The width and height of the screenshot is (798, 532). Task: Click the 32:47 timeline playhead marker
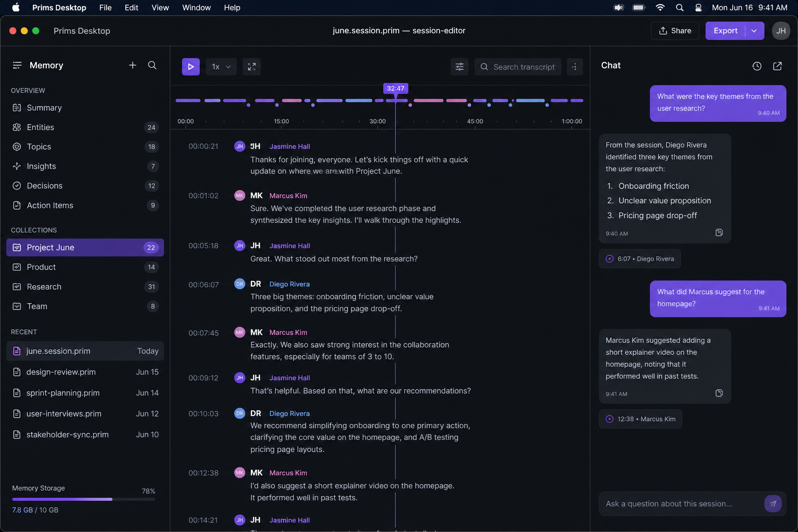[x=395, y=88]
